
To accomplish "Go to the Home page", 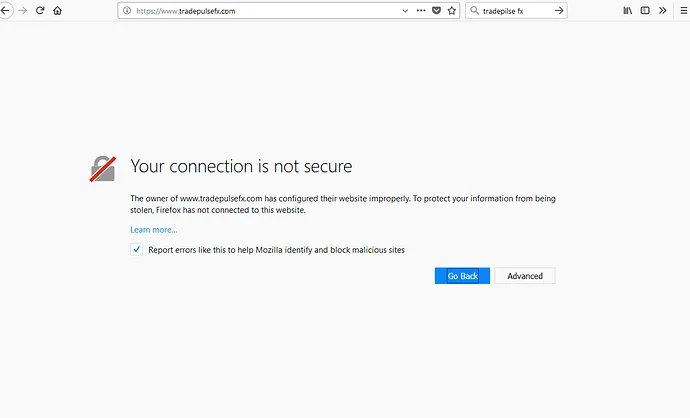I will coord(57,10).
